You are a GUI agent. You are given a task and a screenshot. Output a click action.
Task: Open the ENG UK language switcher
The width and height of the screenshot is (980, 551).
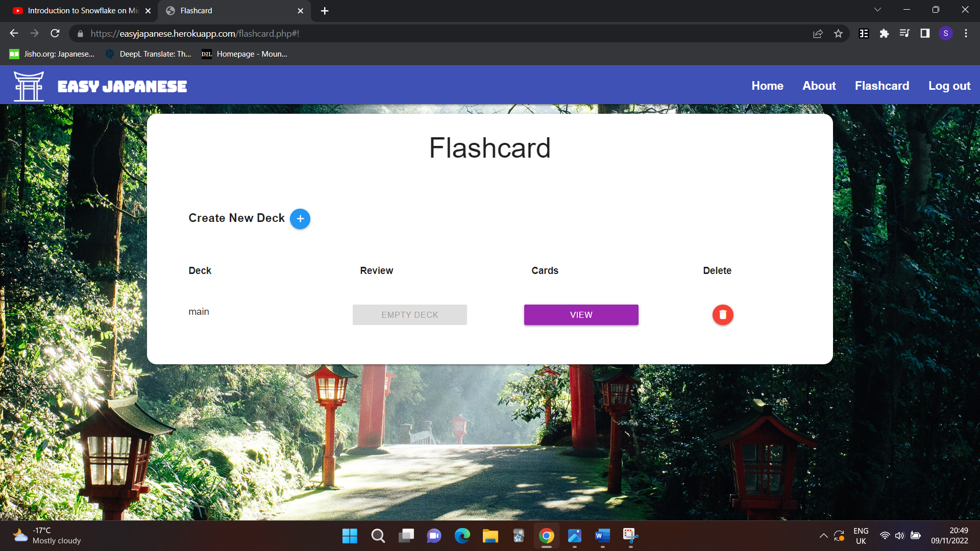[861, 536]
